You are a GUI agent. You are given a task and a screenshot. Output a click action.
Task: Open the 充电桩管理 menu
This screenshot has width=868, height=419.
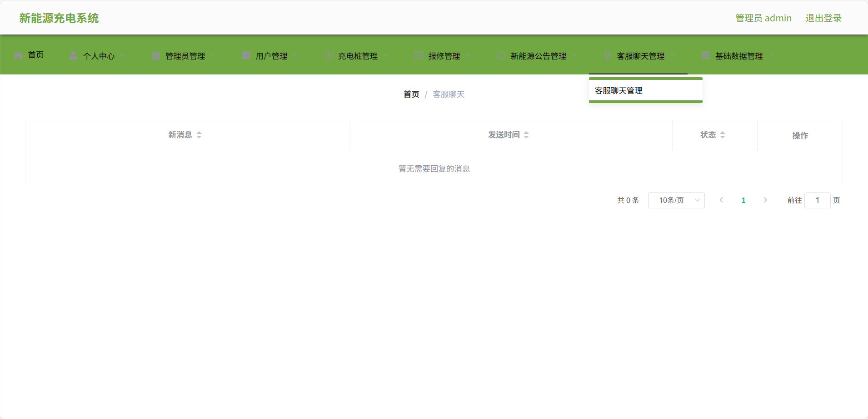click(357, 55)
